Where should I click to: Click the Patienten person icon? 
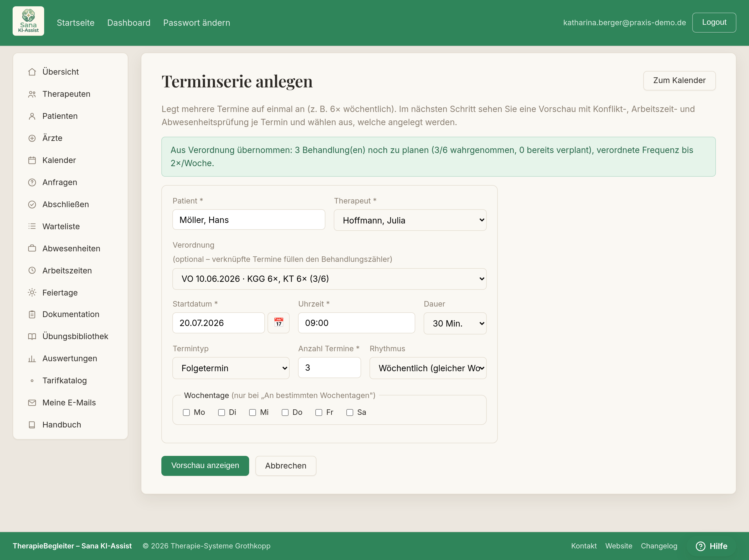pos(32,116)
